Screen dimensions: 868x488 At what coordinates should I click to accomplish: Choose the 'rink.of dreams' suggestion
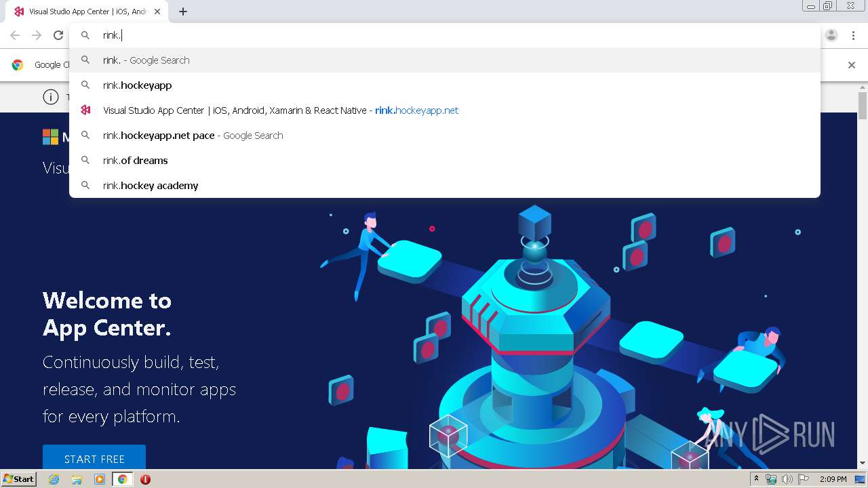[x=445, y=161]
